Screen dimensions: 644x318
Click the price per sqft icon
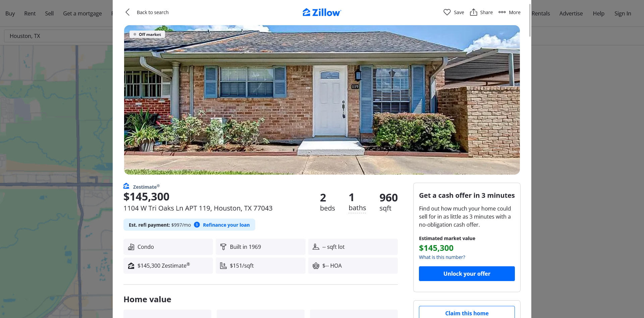click(x=223, y=266)
